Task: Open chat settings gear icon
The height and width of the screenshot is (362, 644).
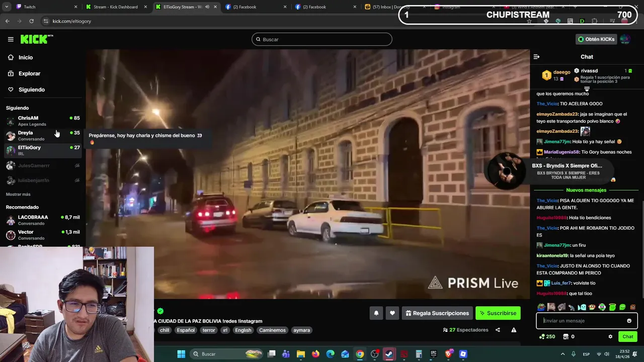Action: point(610,337)
